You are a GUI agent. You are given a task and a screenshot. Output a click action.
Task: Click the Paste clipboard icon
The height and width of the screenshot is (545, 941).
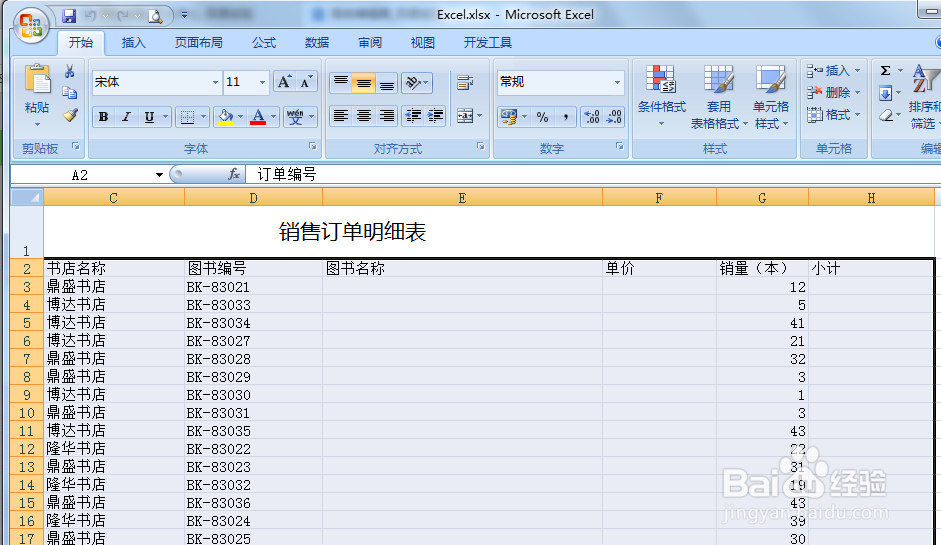(x=37, y=79)
